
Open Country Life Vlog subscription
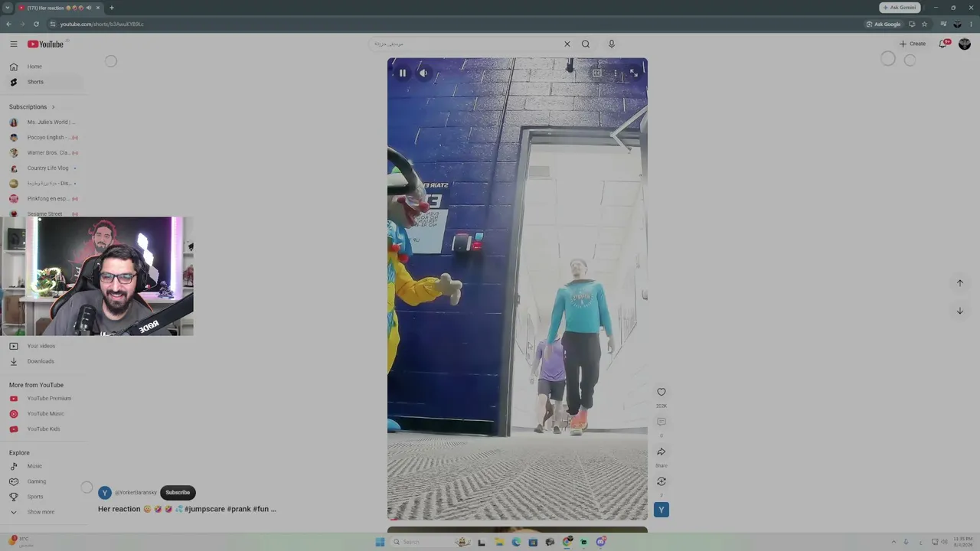coord(44,168)
